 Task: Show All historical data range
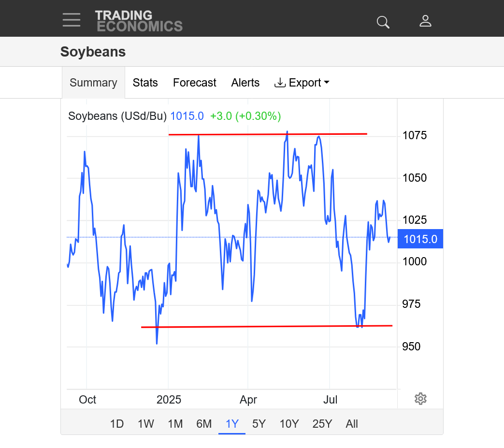pyautogui.click(x=352, y=424)
